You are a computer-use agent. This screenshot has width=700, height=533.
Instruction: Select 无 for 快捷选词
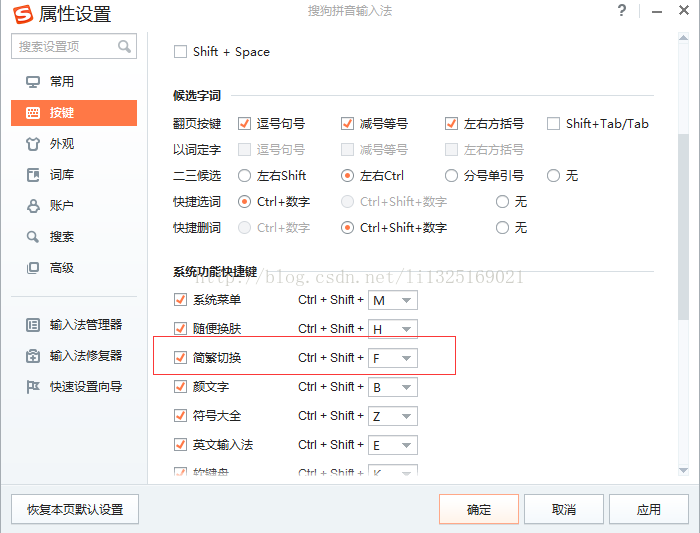502,202
